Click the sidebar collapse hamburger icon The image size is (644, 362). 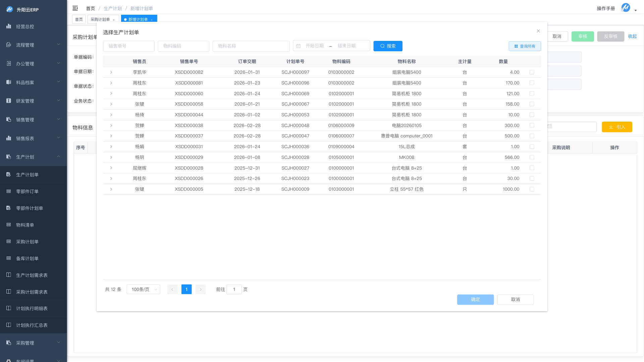[x=75, y=8]
